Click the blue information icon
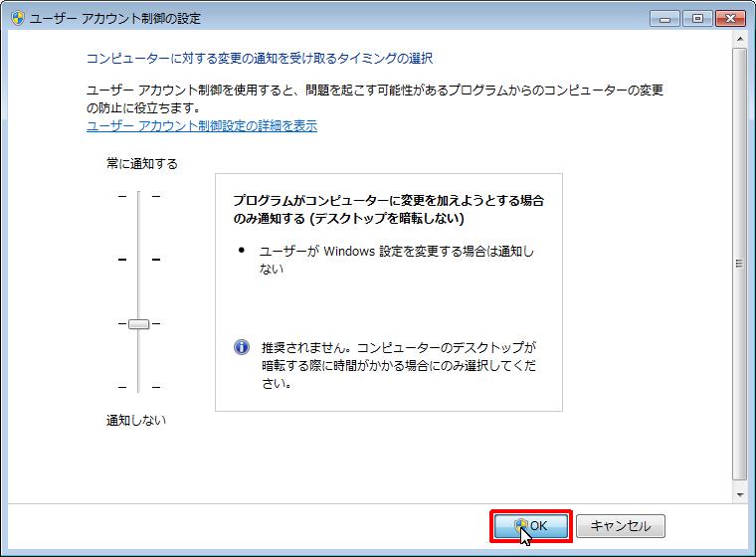The image size is (756, 557). (242, 347)
